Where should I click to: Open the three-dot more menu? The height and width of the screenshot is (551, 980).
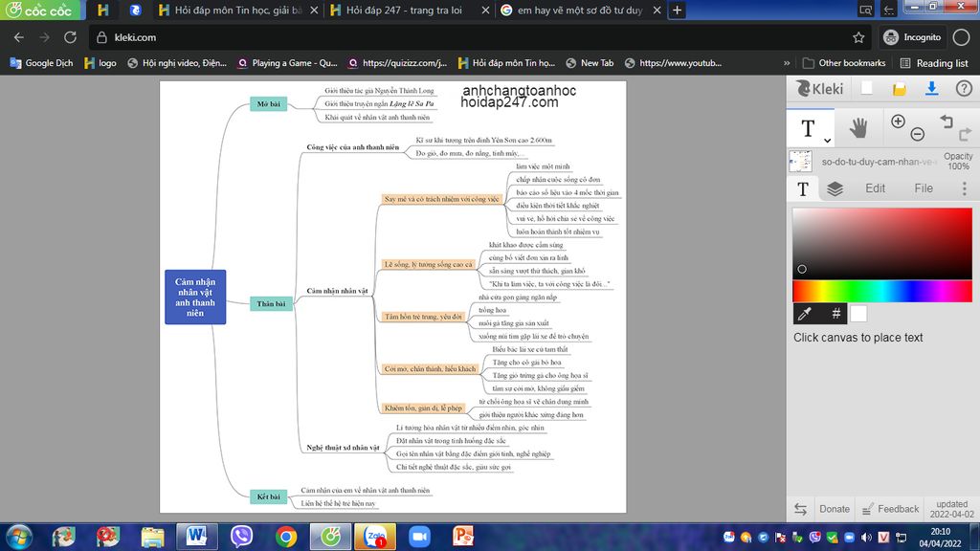[x=964, y=188]
